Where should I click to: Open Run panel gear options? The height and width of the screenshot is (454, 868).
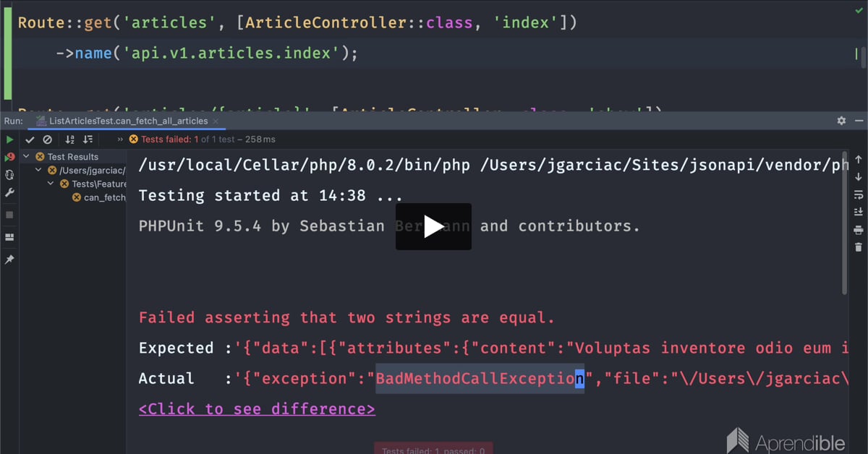pyautogui.click(x=841, y=121)
